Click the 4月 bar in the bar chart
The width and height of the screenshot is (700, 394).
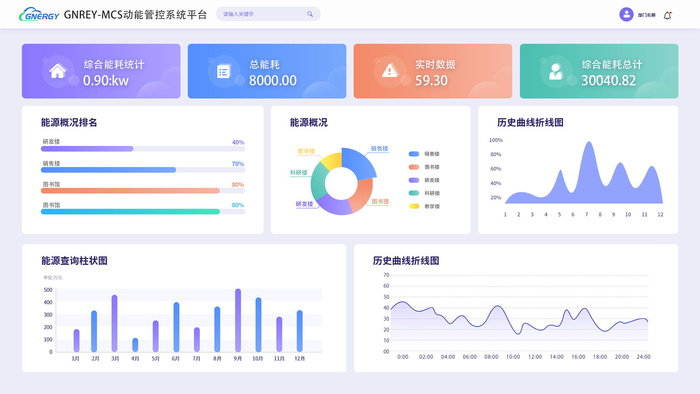pos(135,345)
